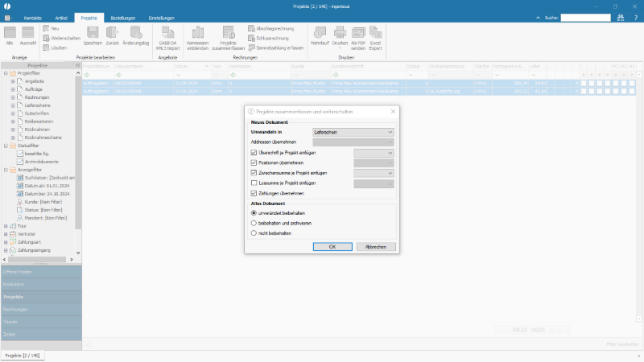This screenshot has height=362, width=644.
Task: Click the Löschen icon
Action: [x=47, y=48]
